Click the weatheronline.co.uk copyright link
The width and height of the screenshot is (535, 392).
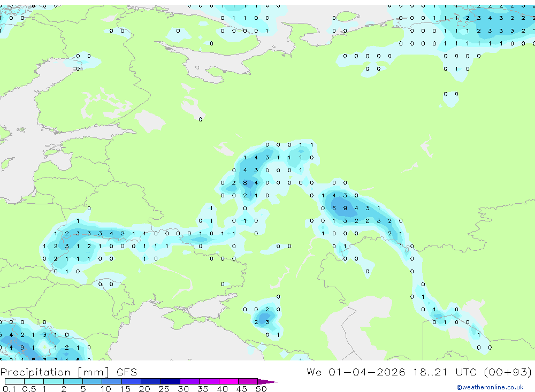pos(490,387)
